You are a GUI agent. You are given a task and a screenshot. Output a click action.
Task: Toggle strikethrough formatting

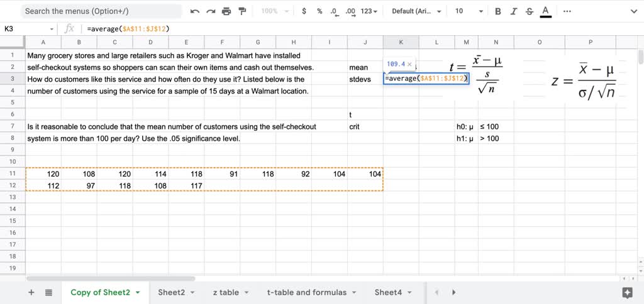click(529, 11)
